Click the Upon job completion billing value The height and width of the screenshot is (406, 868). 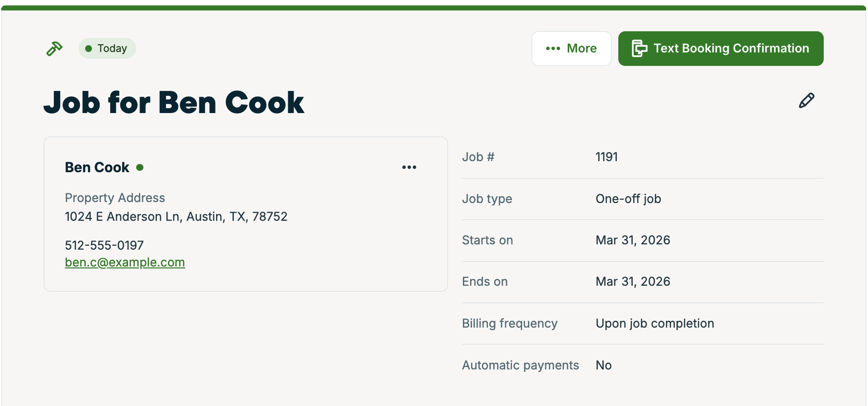(654, 323)
